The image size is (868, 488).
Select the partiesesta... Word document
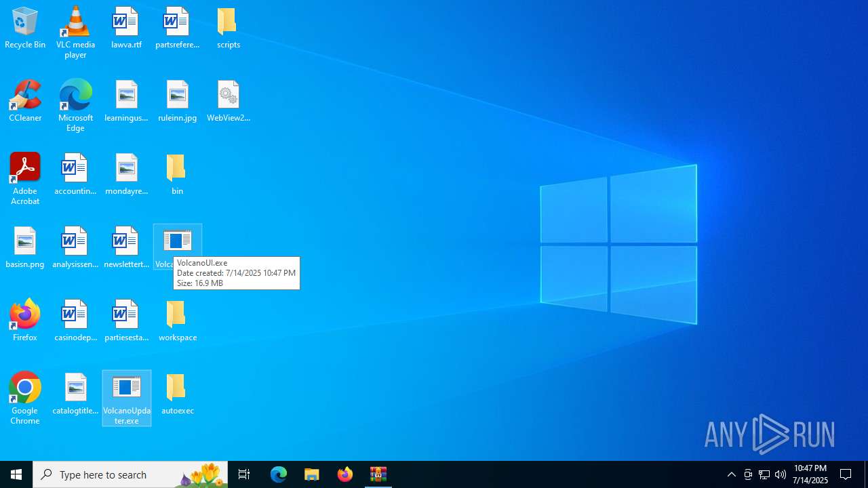pos(126,321)
